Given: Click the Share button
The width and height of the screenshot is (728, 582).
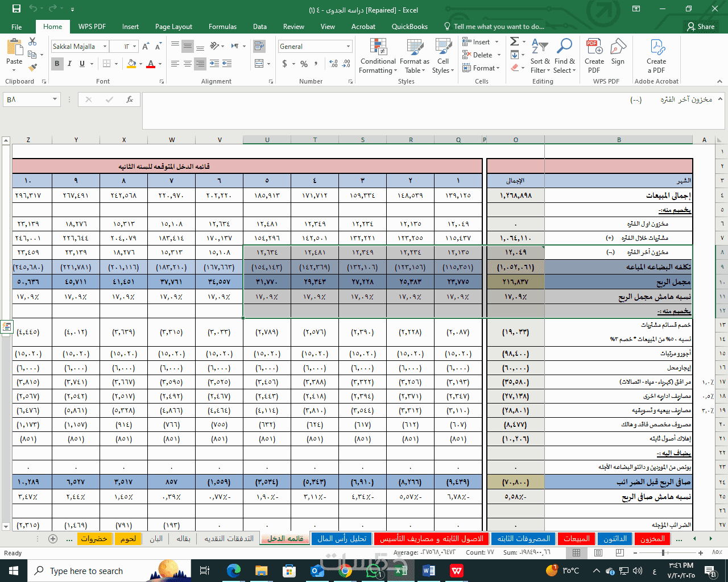Looking at the screenshot, I should [701, 27].
